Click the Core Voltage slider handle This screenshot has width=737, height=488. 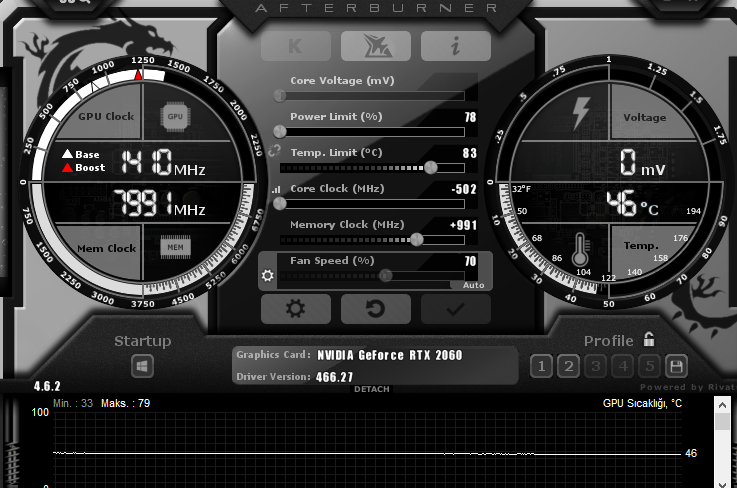click(280, 96)
